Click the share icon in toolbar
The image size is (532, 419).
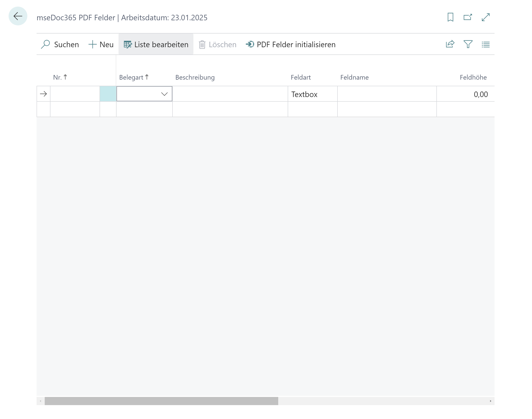point(450,44)
